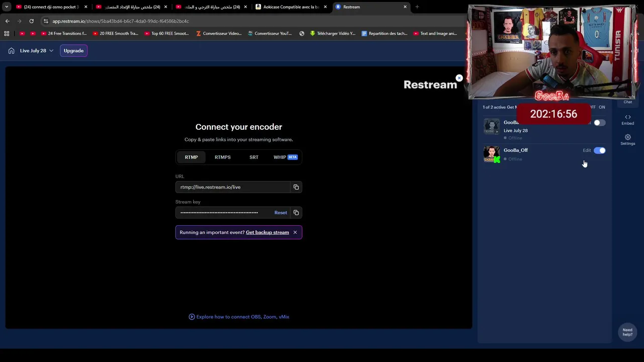Screen dimensions: 644x362
Task: Open the Need help button
Action: click(x=627, y=332)
